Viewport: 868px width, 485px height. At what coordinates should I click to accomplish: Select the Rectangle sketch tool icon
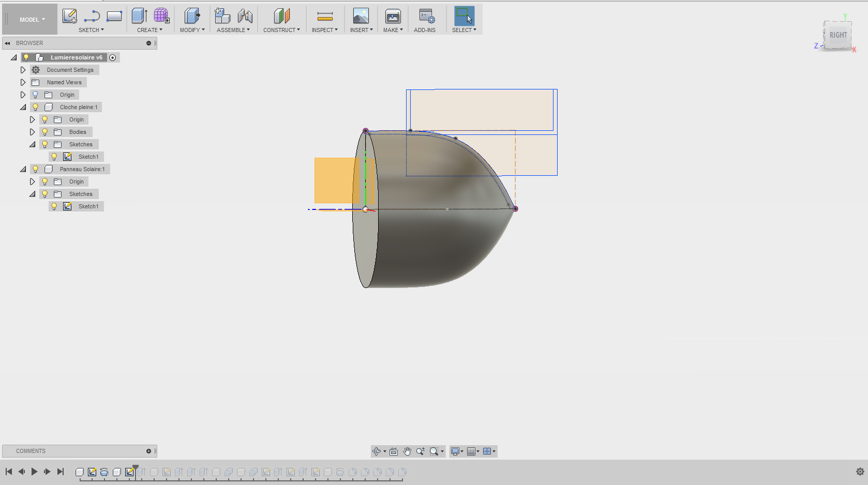[x=114, y=16]
